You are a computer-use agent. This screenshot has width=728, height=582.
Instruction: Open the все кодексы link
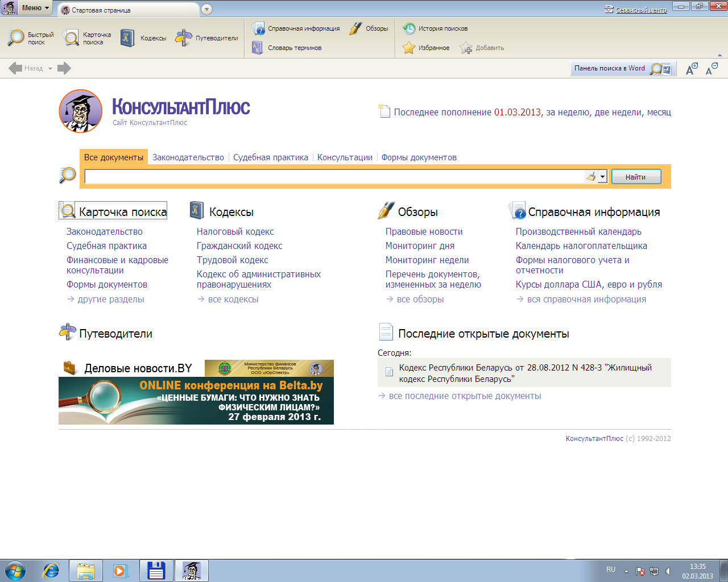[233, 300]
